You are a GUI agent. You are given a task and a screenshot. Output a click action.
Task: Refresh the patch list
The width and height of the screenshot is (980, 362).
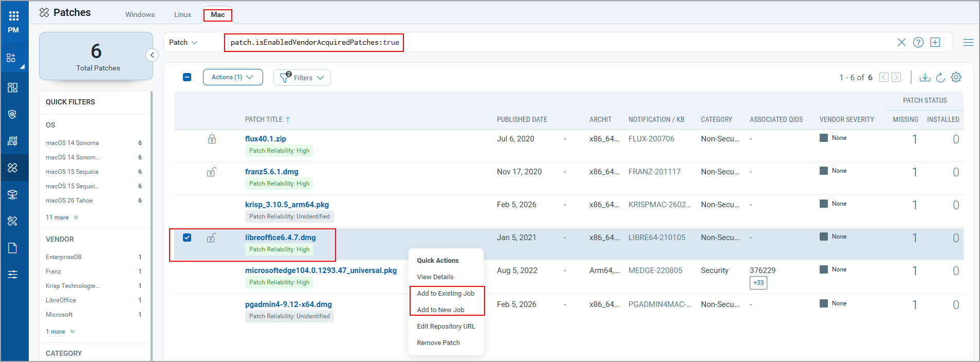pos(940,77)
